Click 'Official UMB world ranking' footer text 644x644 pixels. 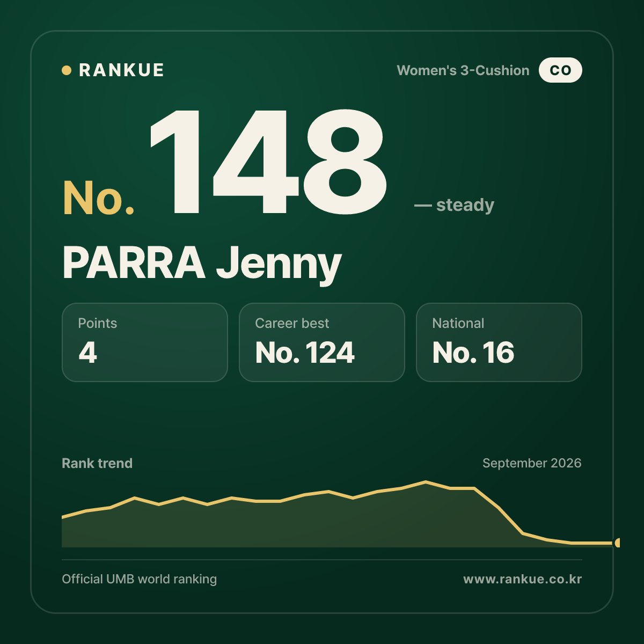[140, 579]
